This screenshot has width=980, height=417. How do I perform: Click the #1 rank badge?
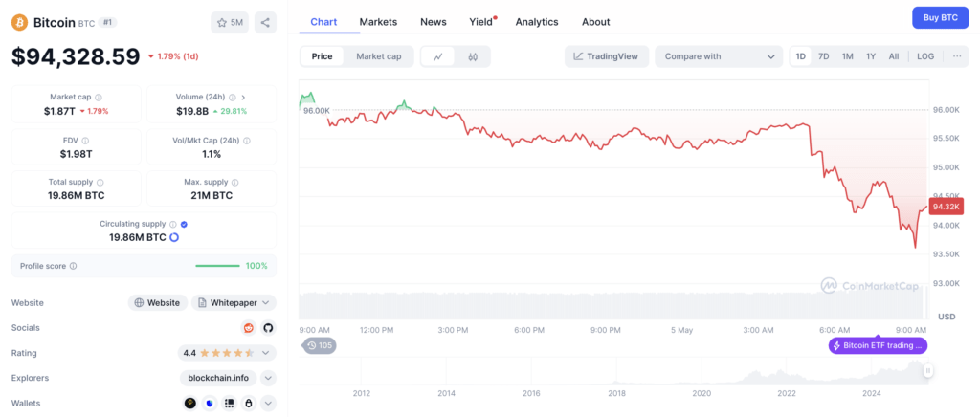click(107, 22)
